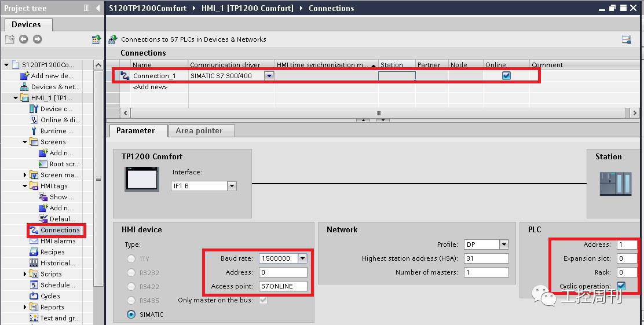The image size is (644, 325).
Task: Open Connections in the project tree
Action: click(60, 230)
